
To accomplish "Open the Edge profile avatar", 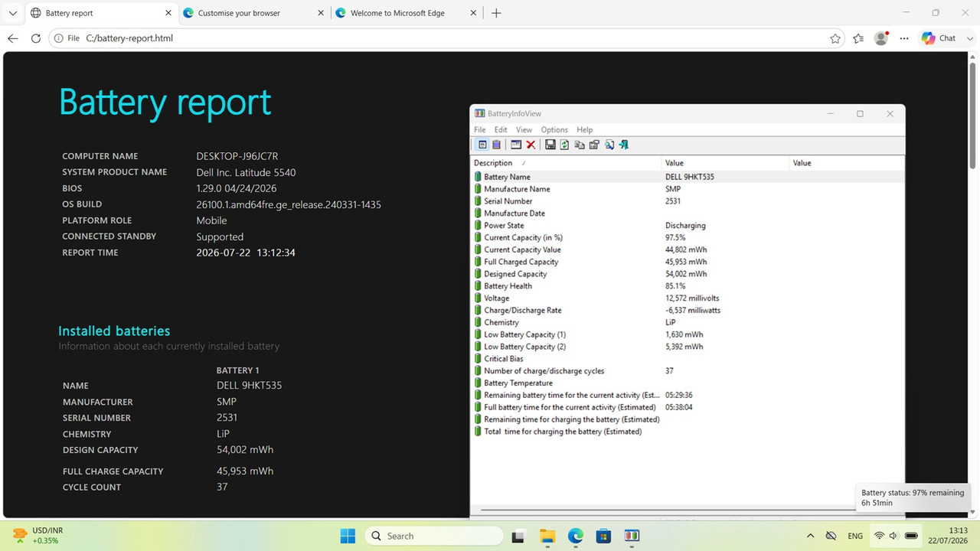I will (881, 38).
